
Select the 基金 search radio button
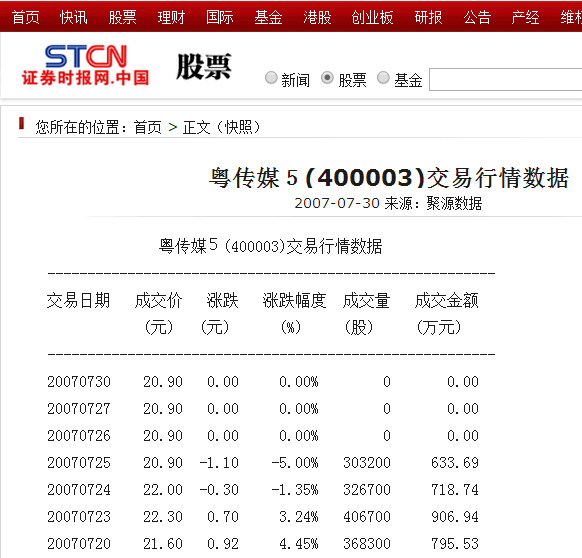383,78
